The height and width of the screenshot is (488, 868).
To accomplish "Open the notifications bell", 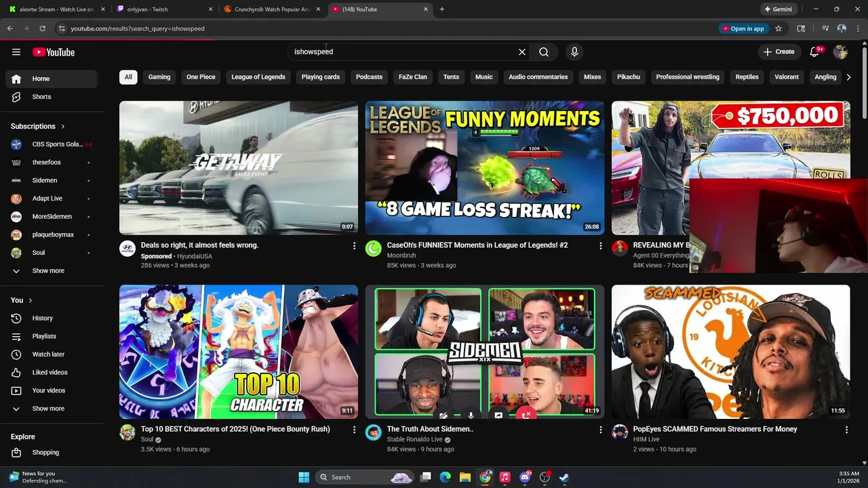I will (815, 52).
